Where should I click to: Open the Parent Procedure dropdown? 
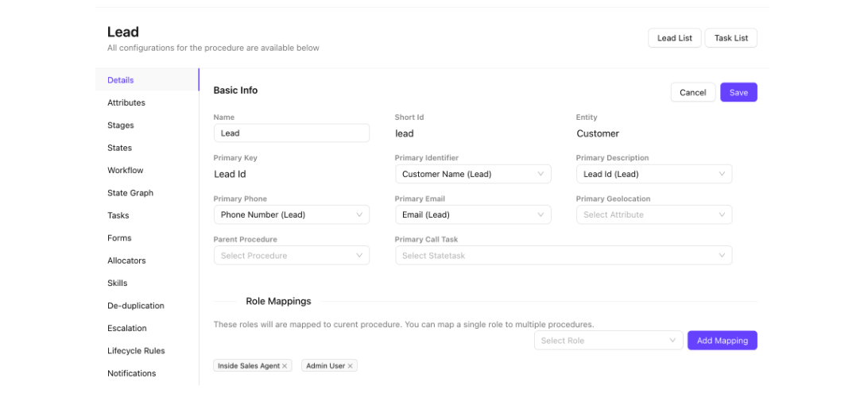point(291,256)
